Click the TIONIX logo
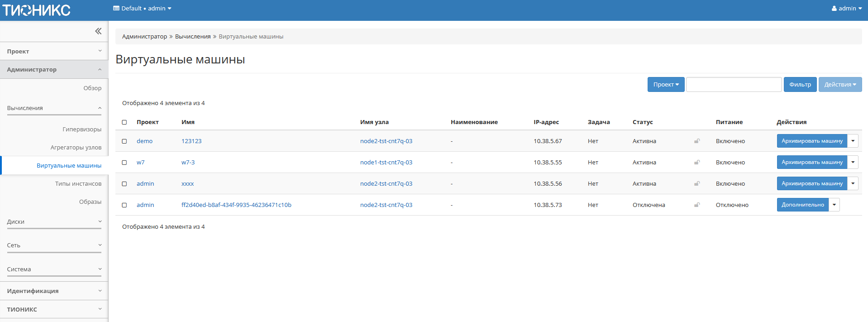This screenshot has width=868, height=322. pos(37,10)
